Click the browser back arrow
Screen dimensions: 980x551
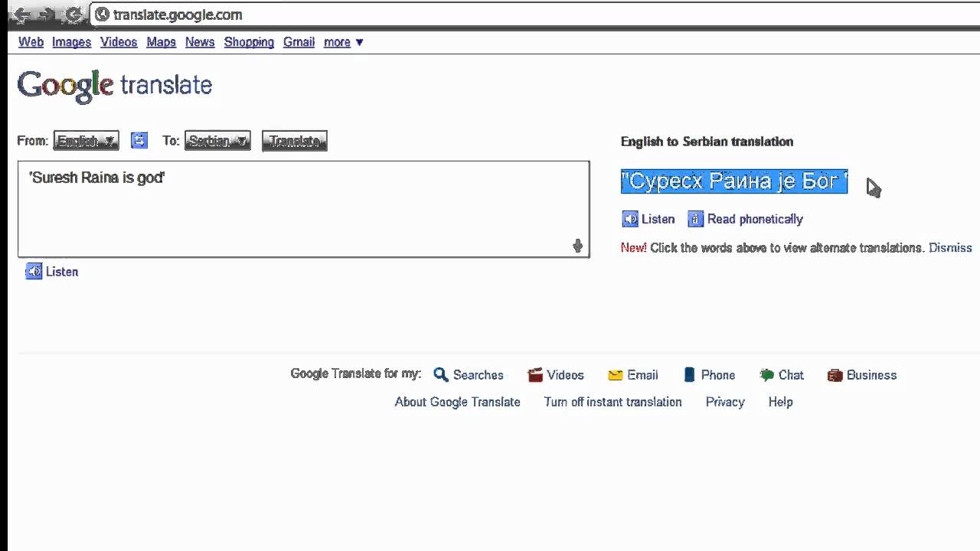(21, 15)
